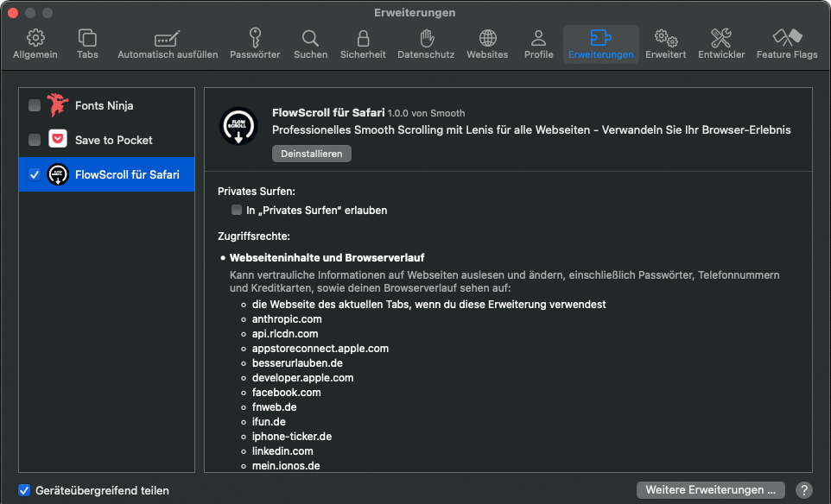Viewport: 831px width, 504px height.
Task: Switch to the Profile pane
Action: (x=538, y=44)
